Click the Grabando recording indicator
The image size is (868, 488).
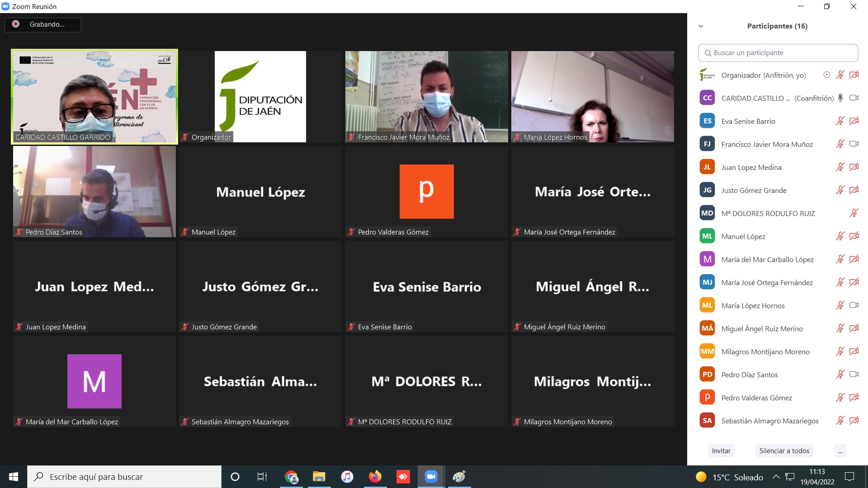pyautogui.click(x=43, y=24)
